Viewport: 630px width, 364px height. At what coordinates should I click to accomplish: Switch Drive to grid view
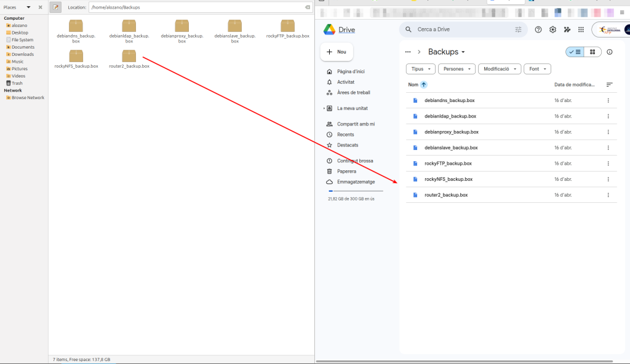pyautogui.click(x=592, y=52)
